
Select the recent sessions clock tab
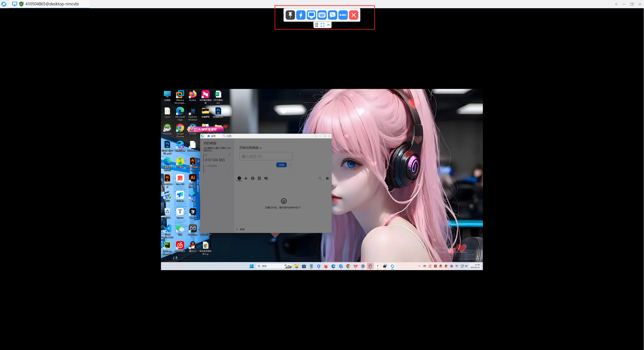tap(239, 178)
